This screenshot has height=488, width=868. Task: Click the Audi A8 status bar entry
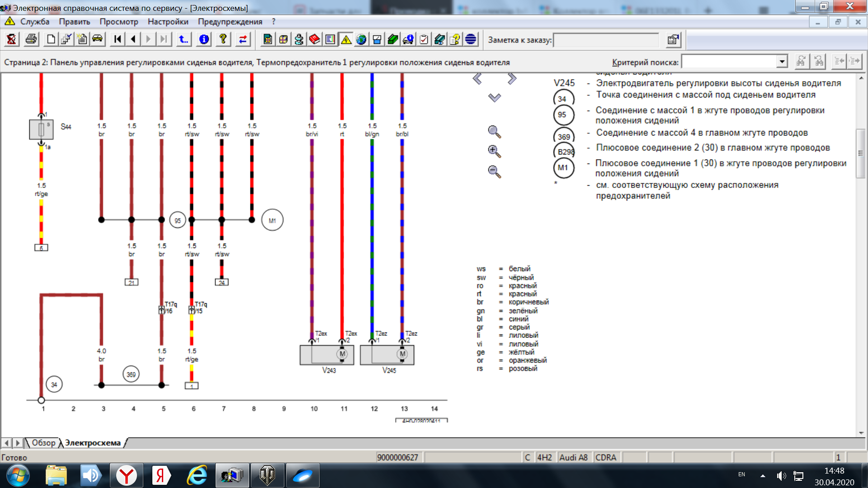pyautogui.click(x=574, y=457)
